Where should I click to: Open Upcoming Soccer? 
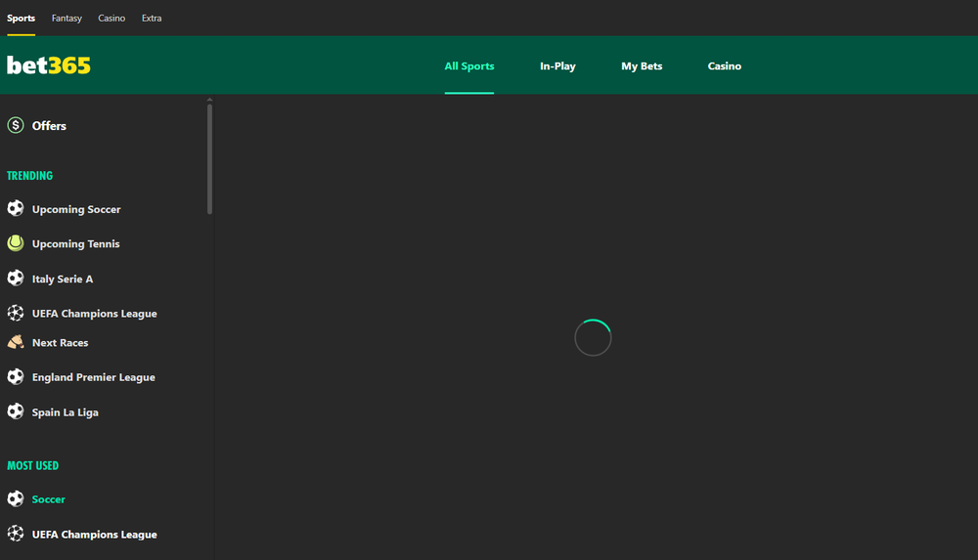click(x=76, y=209)
